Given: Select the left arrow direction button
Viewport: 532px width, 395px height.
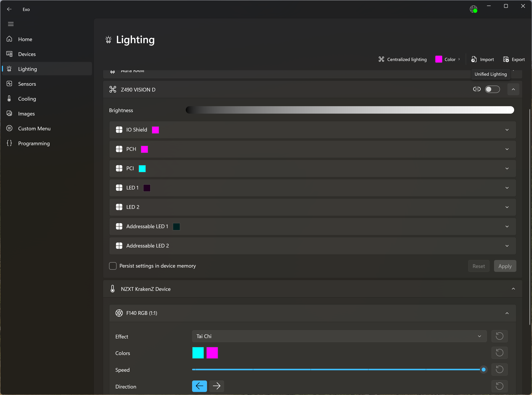Looking at the screenshot, I should tap(199, 386).
